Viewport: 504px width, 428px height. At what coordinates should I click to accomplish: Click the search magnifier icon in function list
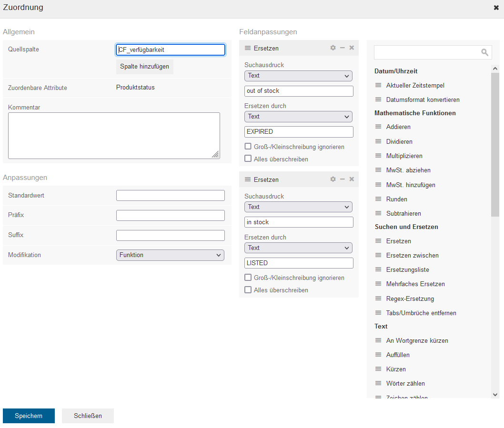(485, 52)
